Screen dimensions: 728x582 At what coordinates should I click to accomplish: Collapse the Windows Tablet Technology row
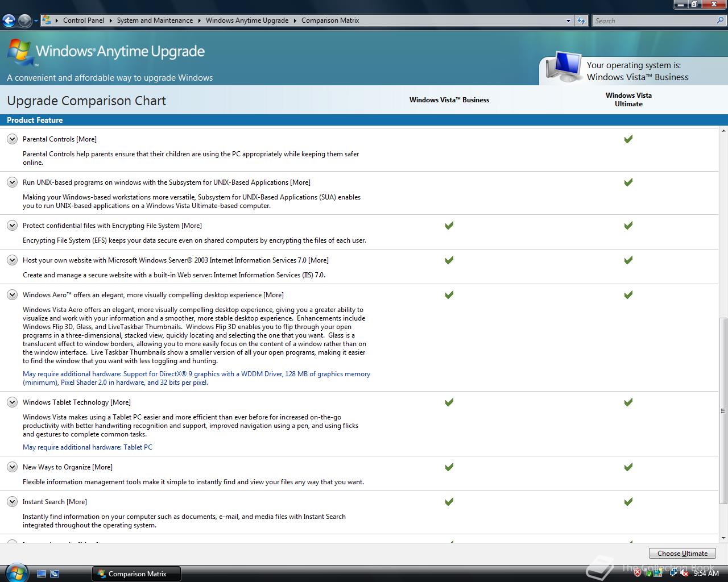pyautogui.click(x=12, y=402)
